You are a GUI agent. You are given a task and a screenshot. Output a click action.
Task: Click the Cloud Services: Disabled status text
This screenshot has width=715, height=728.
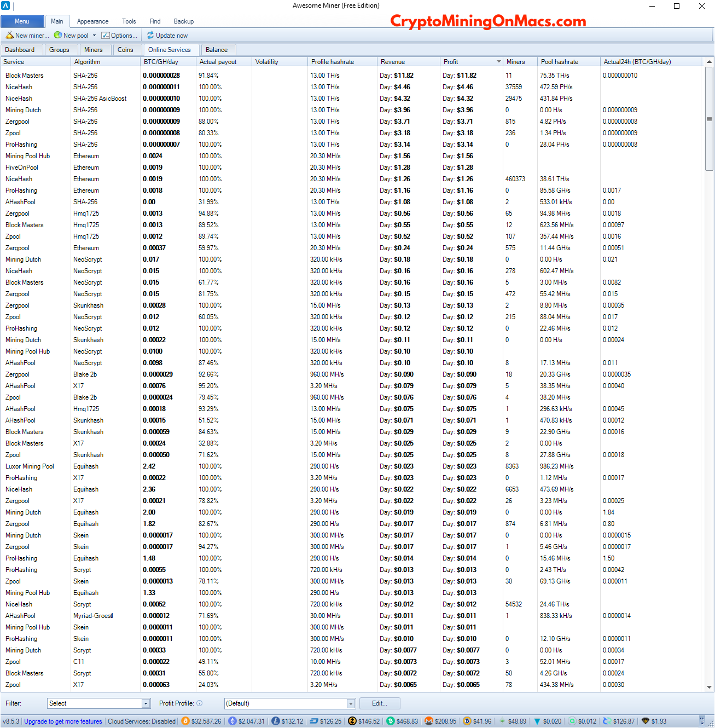142,721
